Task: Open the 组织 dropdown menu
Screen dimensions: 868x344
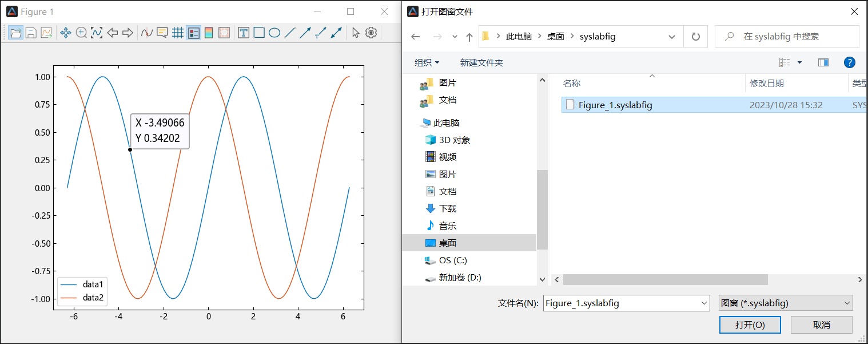Action: 427,62
